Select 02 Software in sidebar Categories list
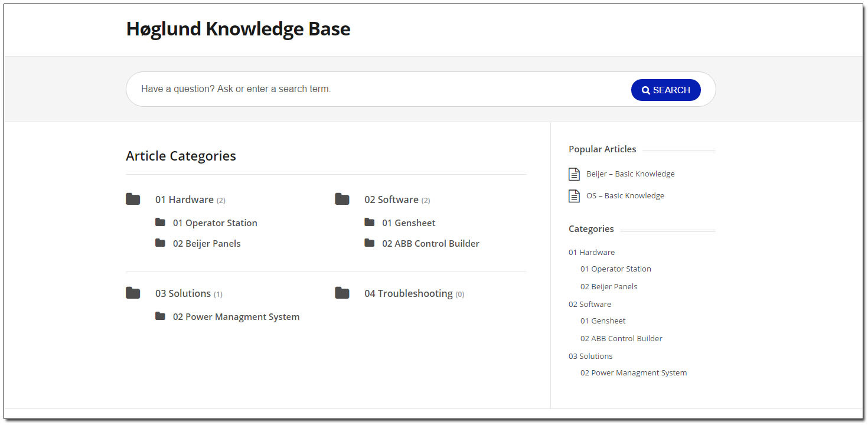This screenshot has height=425, width=868. coord(590,305)
